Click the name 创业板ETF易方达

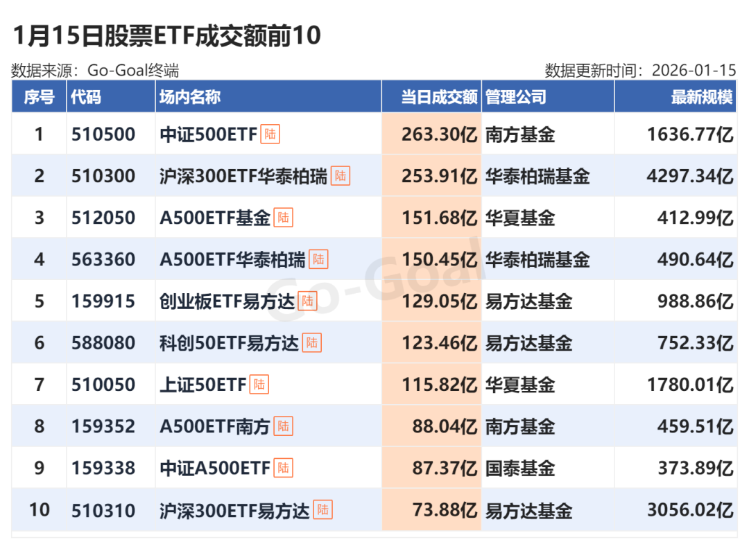pos(227,301)
